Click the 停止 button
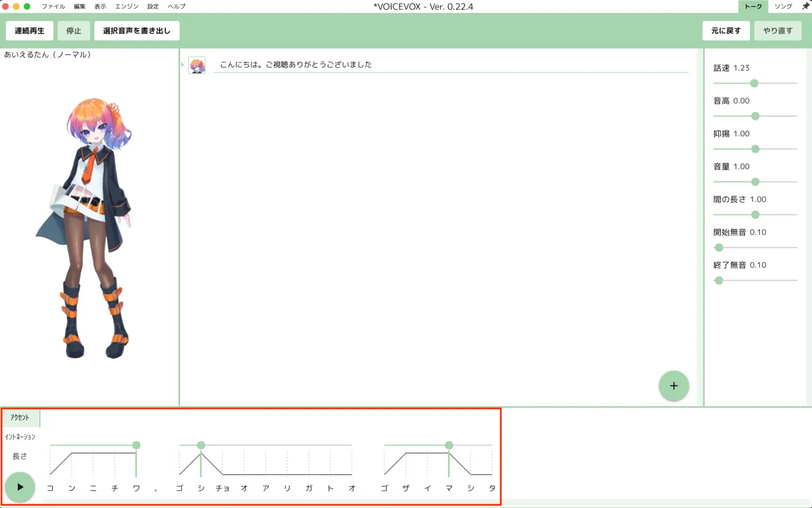The image size is (812, 508). pyautogui.click(x=74, y=31)
